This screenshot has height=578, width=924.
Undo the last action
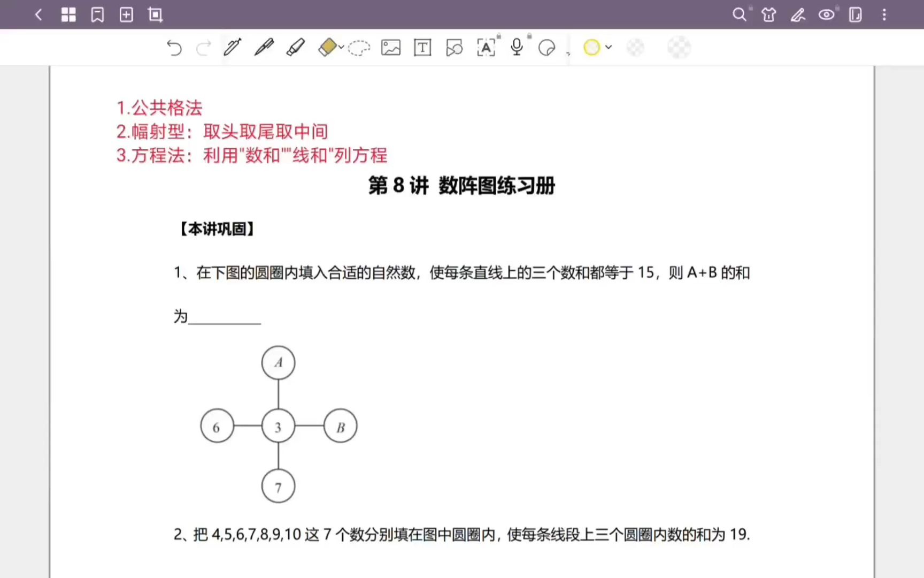pos(174,48)
